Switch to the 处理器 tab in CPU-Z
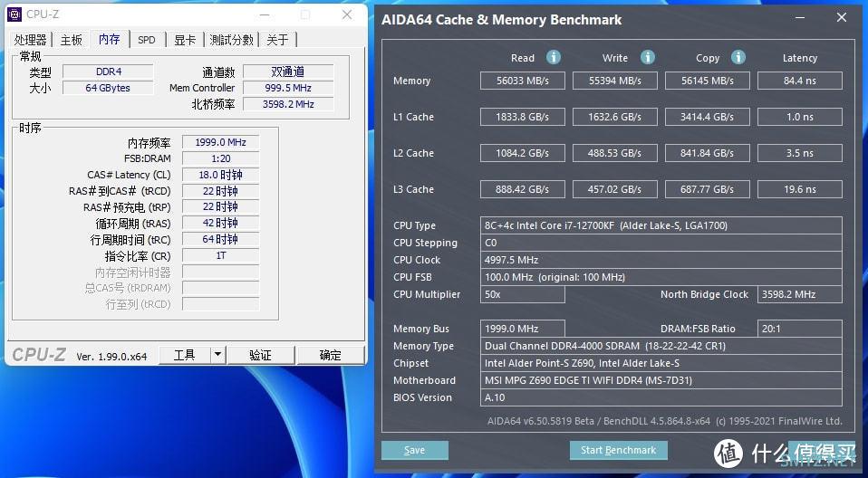 (31, 40)
